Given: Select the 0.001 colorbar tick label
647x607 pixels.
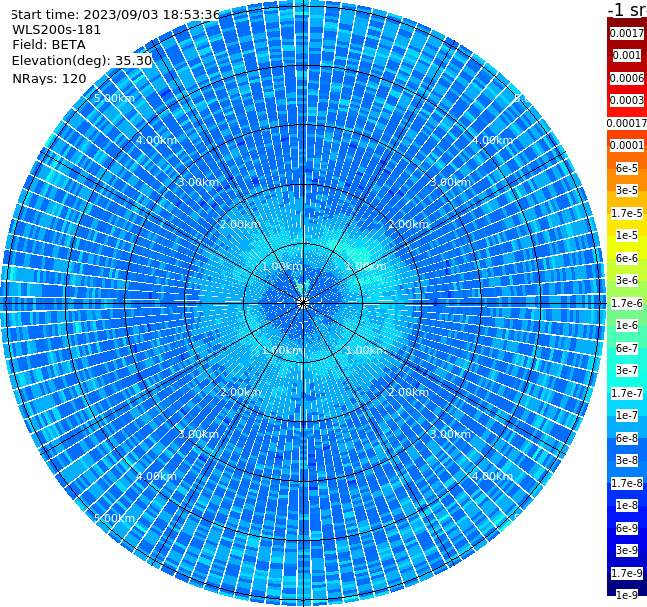Looking at the screenshot, I should coord(627,55).
